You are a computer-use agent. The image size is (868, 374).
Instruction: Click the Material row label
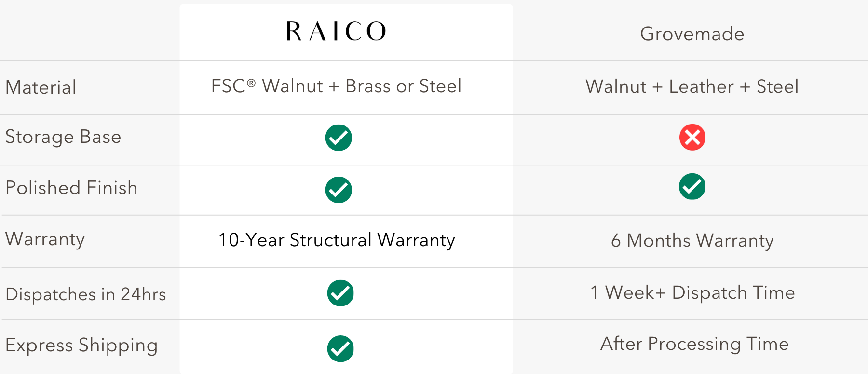coord(41,87)
